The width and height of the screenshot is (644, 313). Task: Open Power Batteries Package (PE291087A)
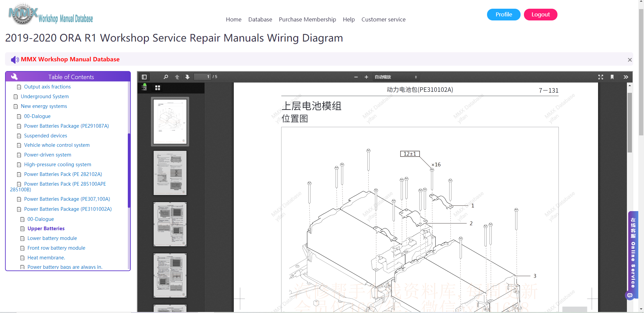(66, 126)
